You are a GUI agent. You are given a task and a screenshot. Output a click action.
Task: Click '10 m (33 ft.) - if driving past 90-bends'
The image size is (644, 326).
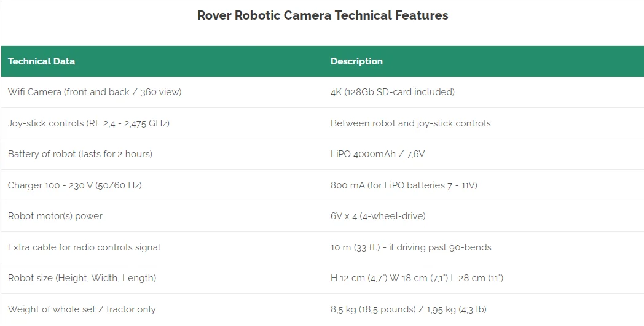click(410, 247)
